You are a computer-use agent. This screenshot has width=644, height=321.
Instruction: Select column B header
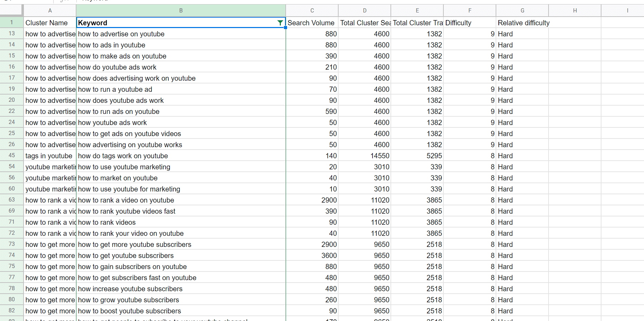pyautogui.click(x=181, y=10)
